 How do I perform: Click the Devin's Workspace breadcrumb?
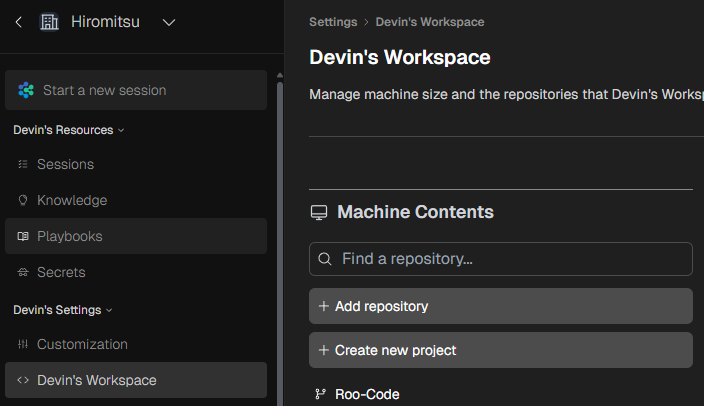pyautogui.click(x=430, y=22)
